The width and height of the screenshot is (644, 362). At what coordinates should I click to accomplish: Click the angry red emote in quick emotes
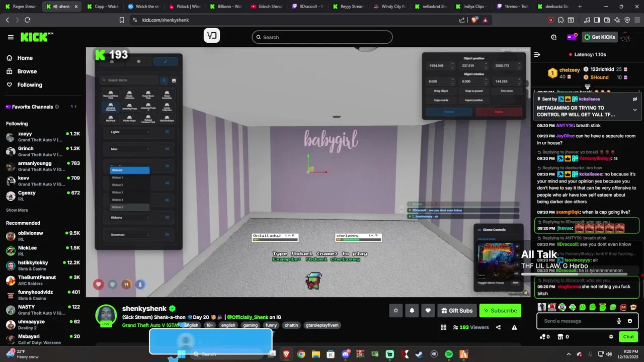click(623, 307)
